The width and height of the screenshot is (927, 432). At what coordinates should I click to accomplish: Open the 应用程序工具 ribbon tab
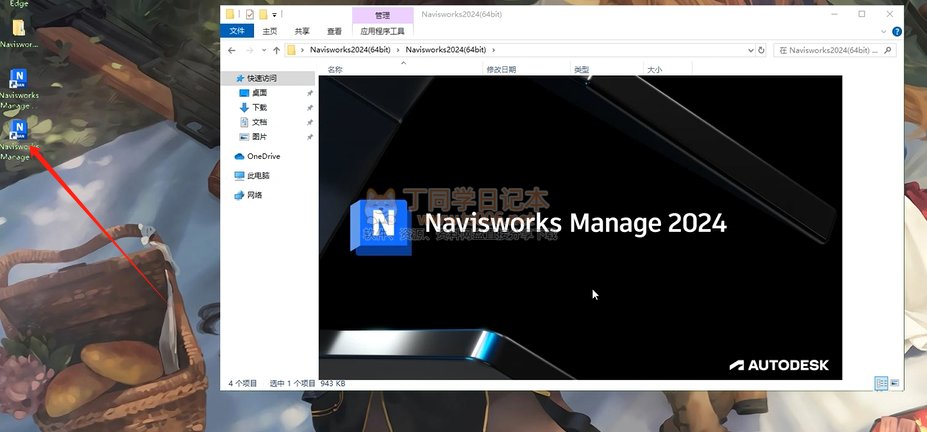click(382, 31)
